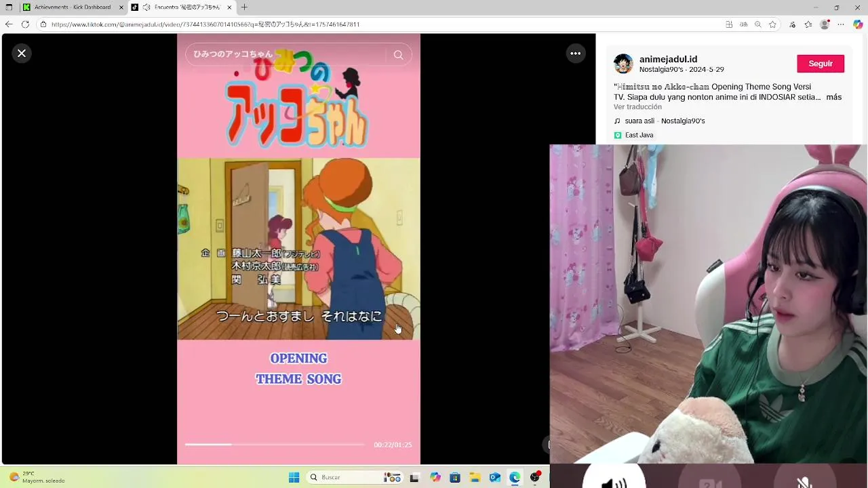Open the Copilot icon in Edge toolbar

[858, 24]
